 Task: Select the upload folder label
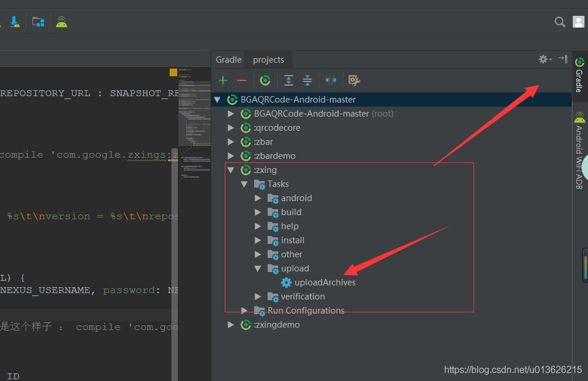point(295,268)
